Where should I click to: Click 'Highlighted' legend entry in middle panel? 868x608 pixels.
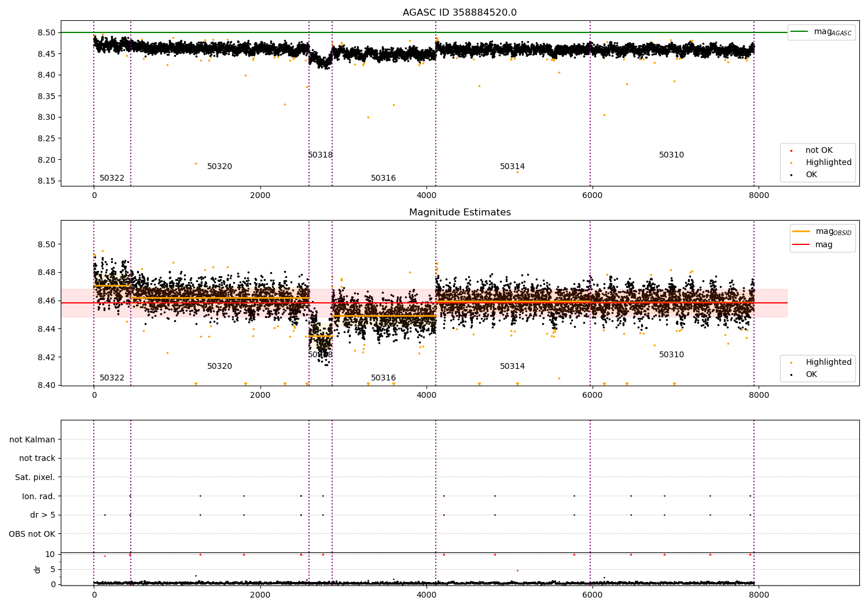(829, 362)
